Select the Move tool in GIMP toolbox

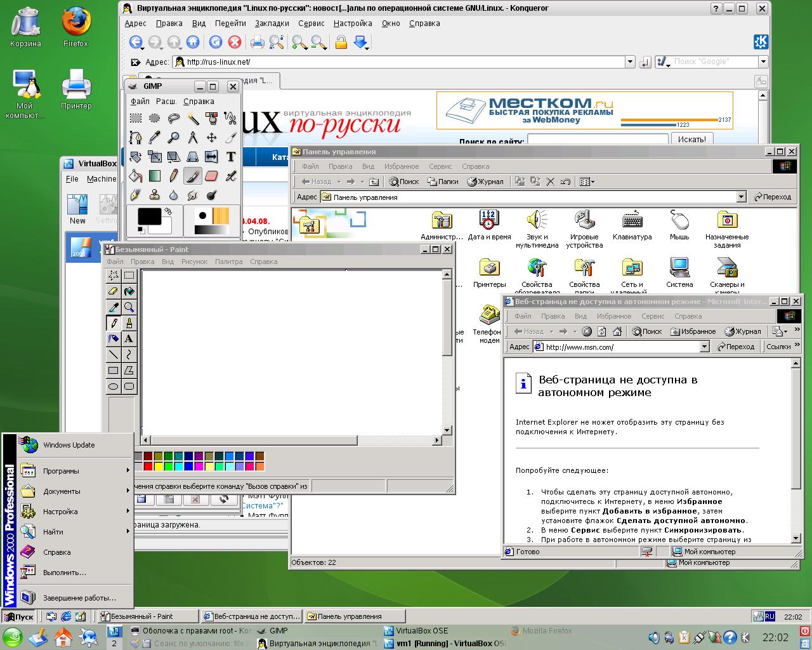(212, 138)
